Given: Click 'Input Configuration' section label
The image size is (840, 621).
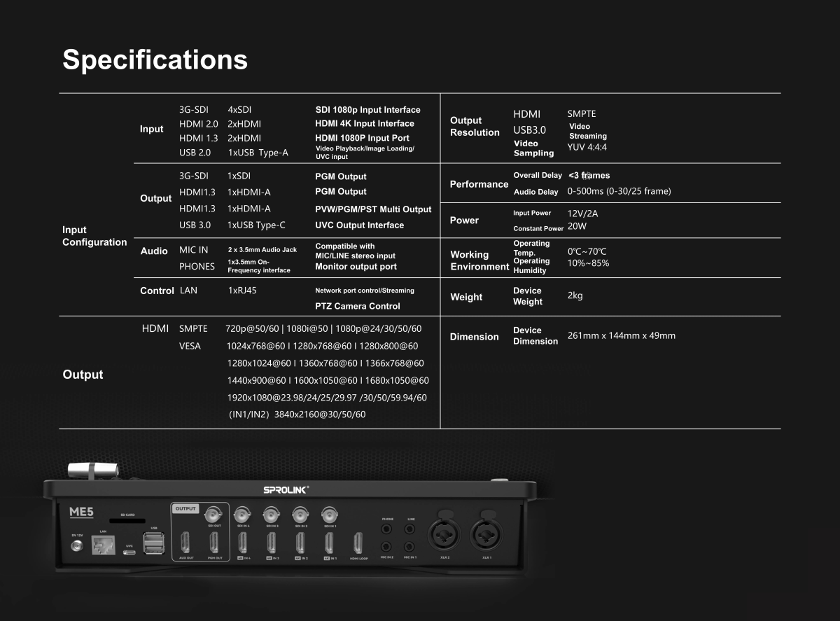Looking at the screenshot, I should click(94, 236).
